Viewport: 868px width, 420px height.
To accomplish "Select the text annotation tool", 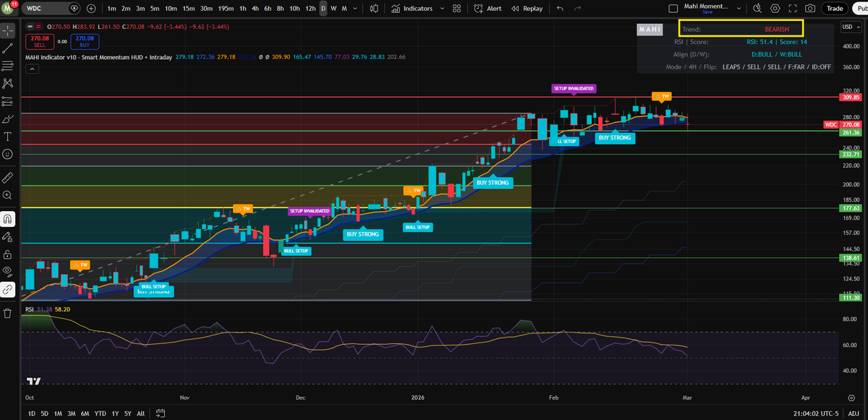I will 7,137.
